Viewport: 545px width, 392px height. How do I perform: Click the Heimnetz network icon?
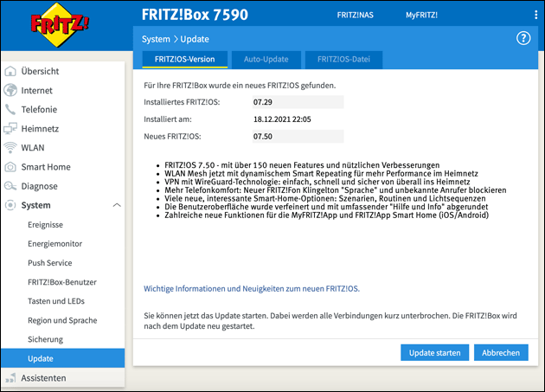10,129
